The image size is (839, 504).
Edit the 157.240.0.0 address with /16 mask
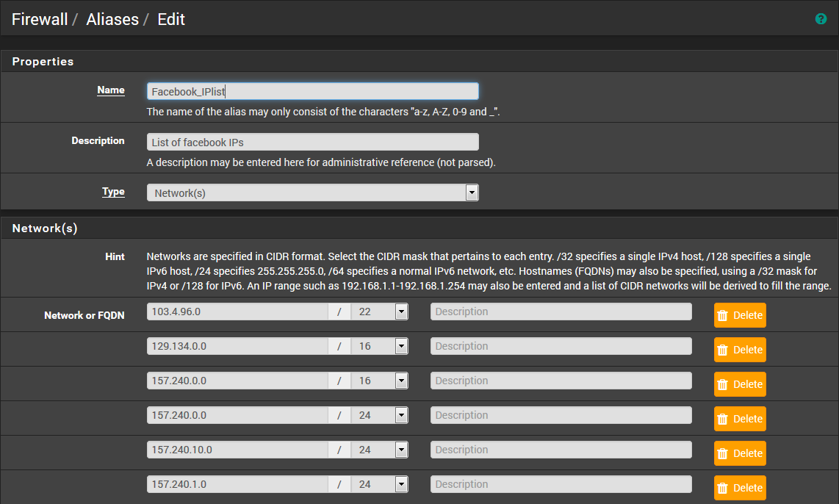point(237,381)
